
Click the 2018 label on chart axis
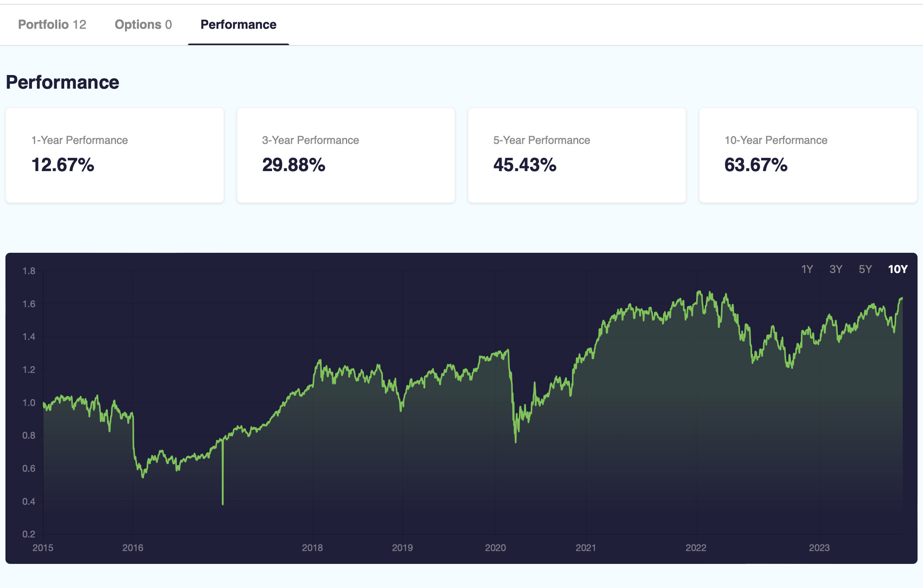(x=312, y=548)
